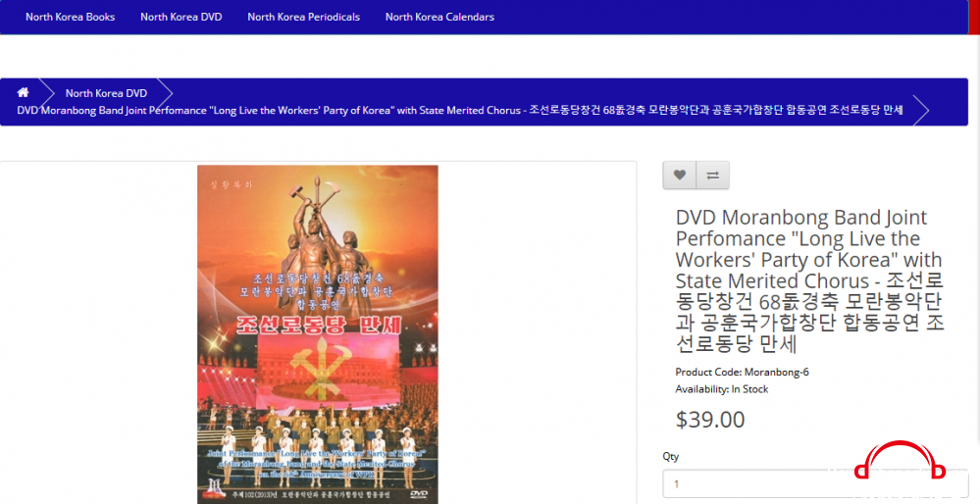Open the North Korea Calendars menu

click(439, 17)
